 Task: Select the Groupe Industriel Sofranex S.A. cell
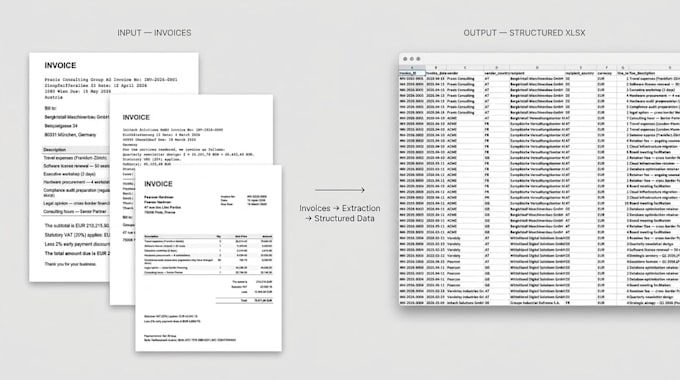(x=536, y=302)
